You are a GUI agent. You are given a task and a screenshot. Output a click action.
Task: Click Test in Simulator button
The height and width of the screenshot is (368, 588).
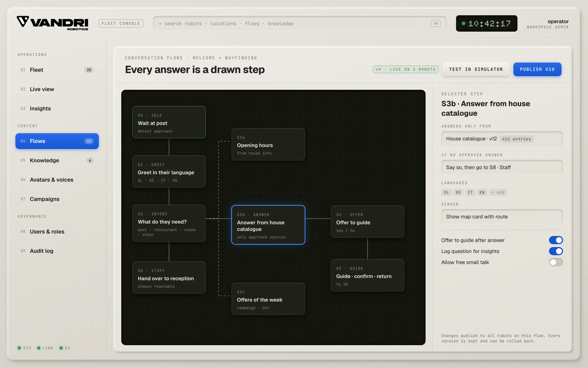point(476,69)
